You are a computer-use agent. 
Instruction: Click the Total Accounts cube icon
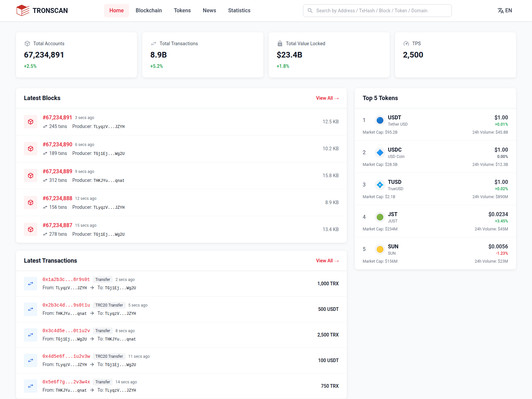coord(27,44)
